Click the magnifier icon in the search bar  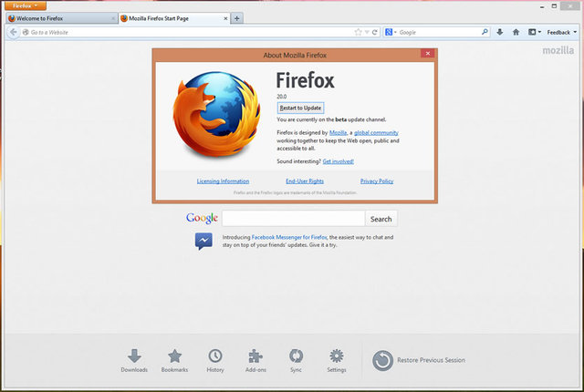(485, 32)
